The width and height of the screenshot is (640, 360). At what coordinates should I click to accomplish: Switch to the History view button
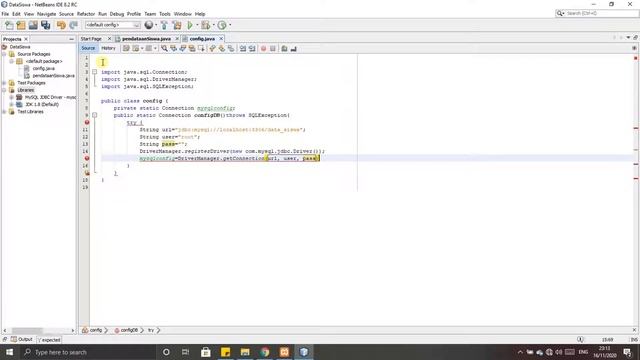108,48
